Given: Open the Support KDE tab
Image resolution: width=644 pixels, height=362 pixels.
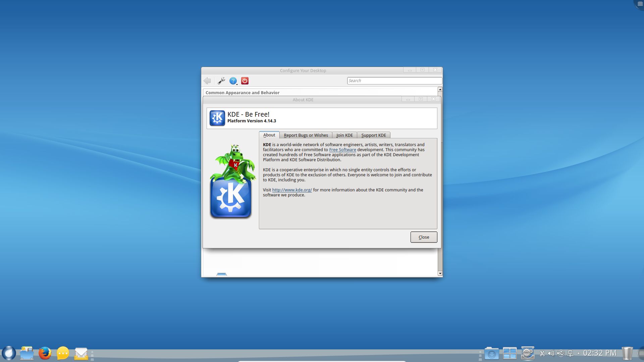Looking at the screenshot, I should 373,135.
